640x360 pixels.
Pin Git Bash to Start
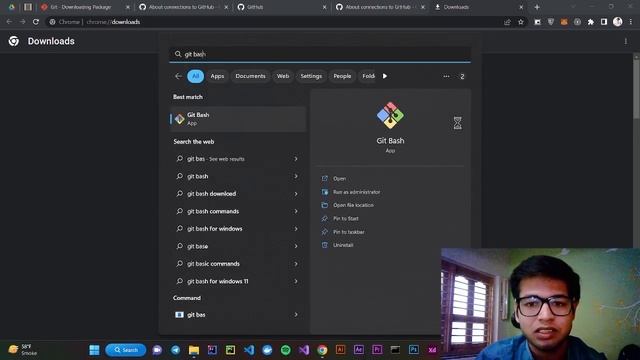[x=346, y=218]
